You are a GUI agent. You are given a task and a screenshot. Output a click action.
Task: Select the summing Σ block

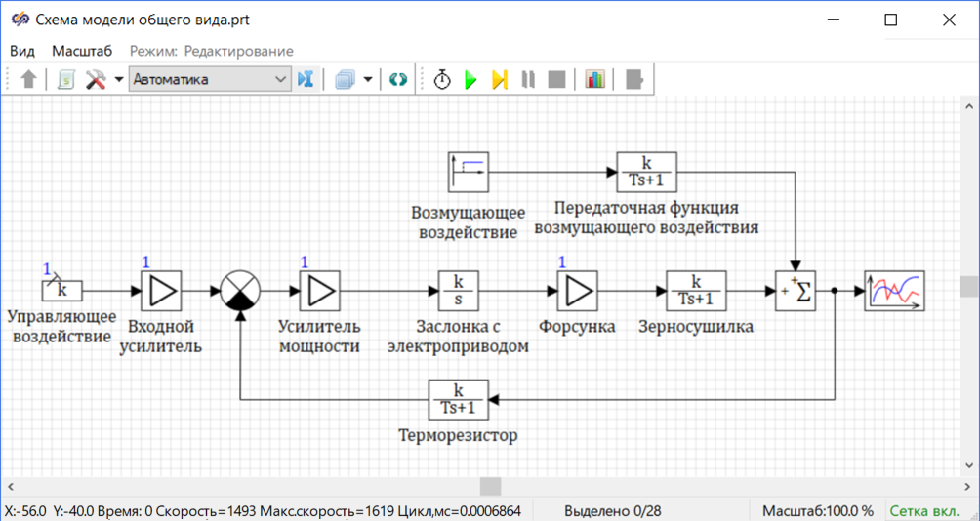[795, 291]
